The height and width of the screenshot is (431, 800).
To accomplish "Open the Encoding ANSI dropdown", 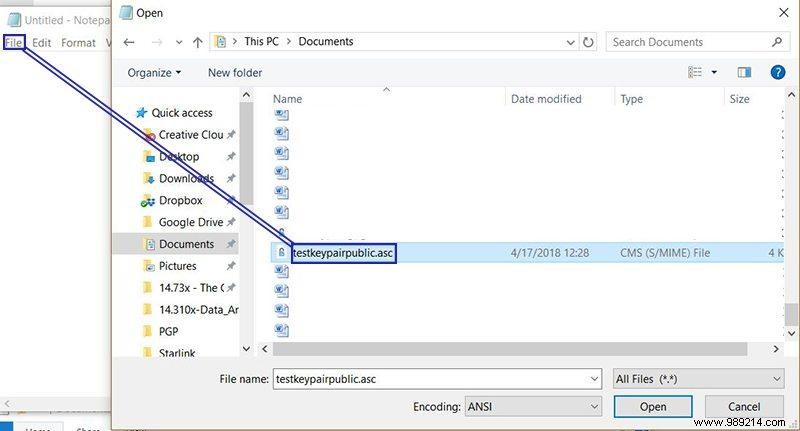I will 533,407.
